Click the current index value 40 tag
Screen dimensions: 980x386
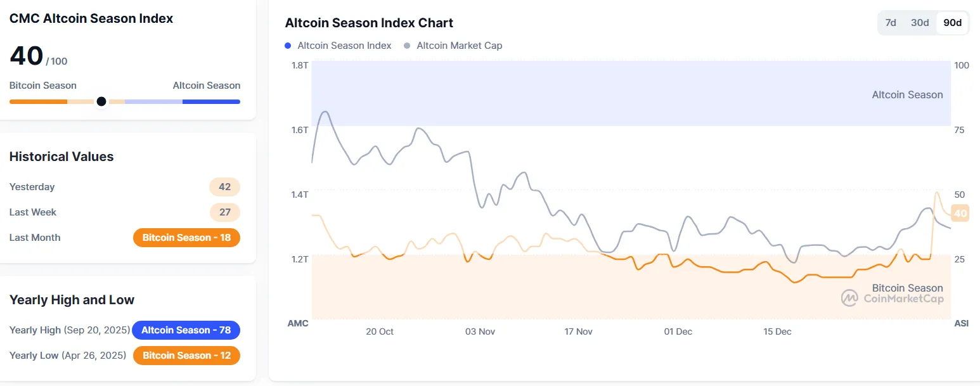pos(960,214)
